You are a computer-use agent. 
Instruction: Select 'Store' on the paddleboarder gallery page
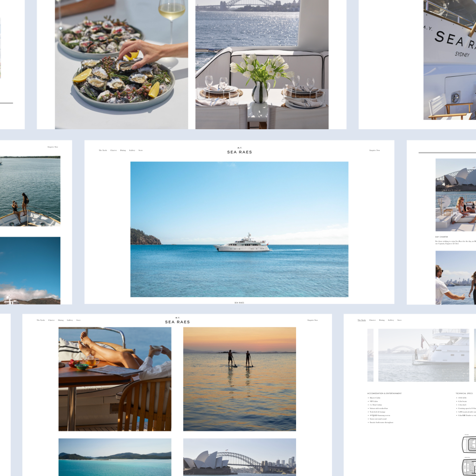(x=78, y=320)
